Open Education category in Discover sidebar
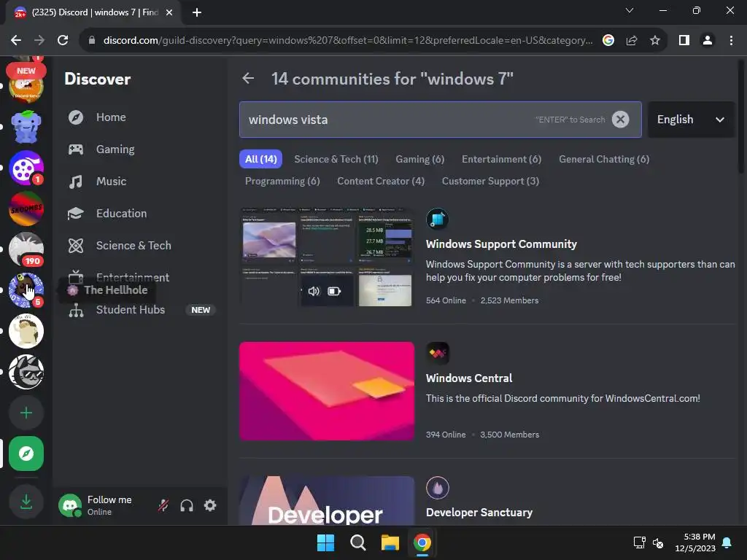 click(141, 214)
